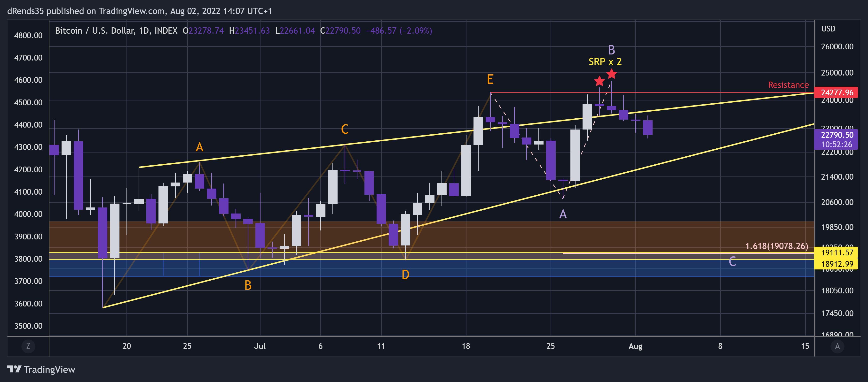Image resolution: width=868 pixels, height=382 pixels.
Task: Click the 10:52:26 countdown timer
Action: click(836, 144)
